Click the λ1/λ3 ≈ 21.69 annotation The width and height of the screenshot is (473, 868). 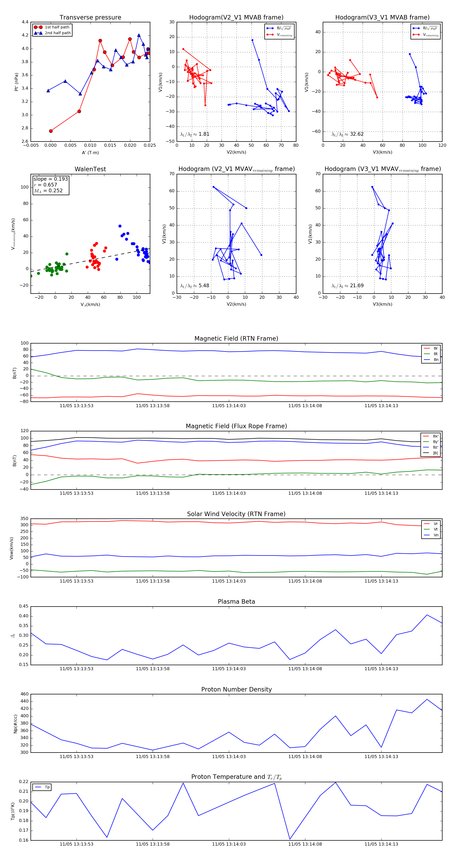(347, 286)
